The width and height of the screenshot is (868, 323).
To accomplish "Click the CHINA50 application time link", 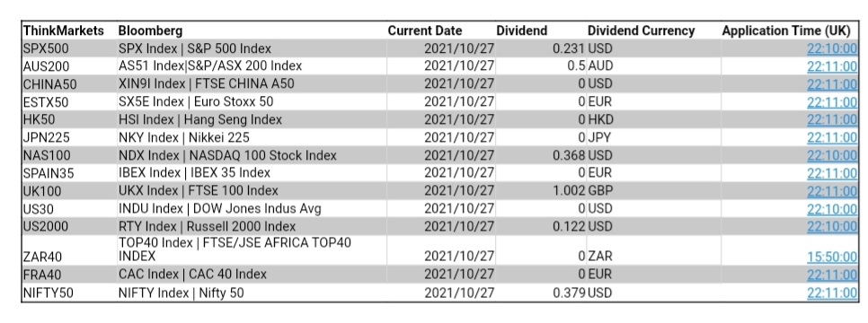I will tap(831, 84).
